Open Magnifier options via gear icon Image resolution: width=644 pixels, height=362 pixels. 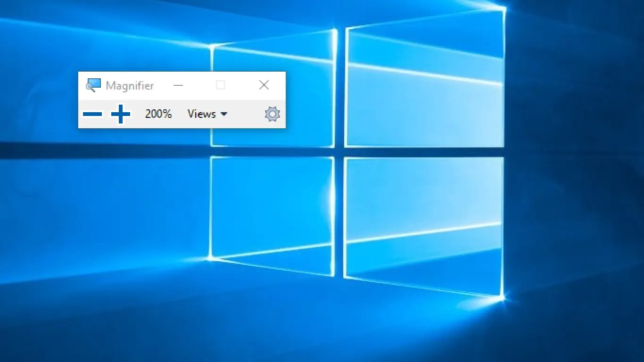(272, 114)
